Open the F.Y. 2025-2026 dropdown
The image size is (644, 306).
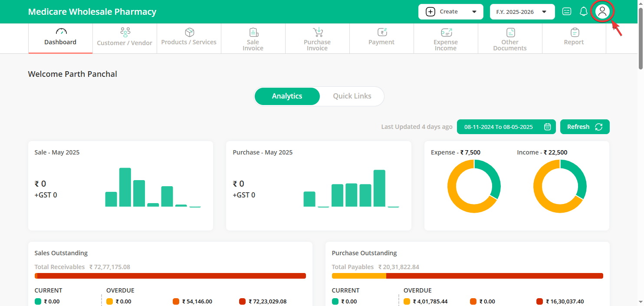(522, 12)
